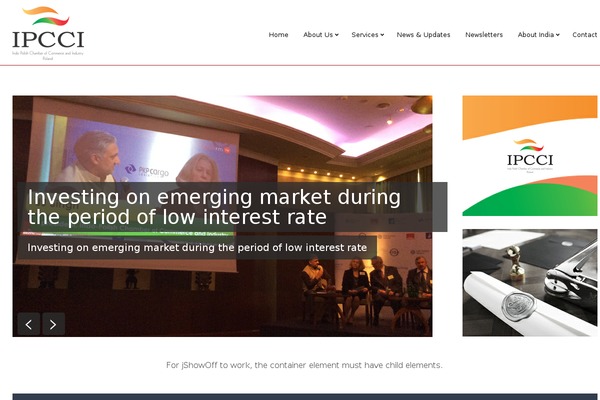
Task: Click the dark bar at the page bottom
Action: (x=305, y=397)
